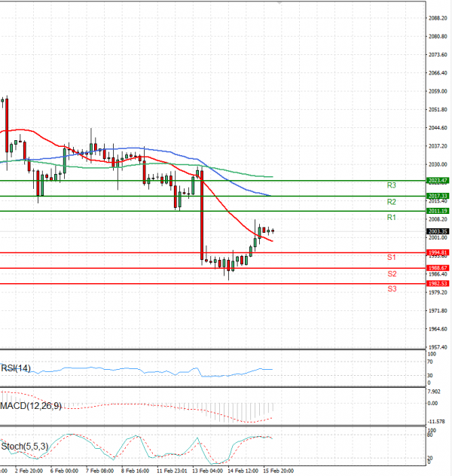Screen dimensions: 452x476
Task: Click the S1 support level label
Action: click(x=392, y=258)
